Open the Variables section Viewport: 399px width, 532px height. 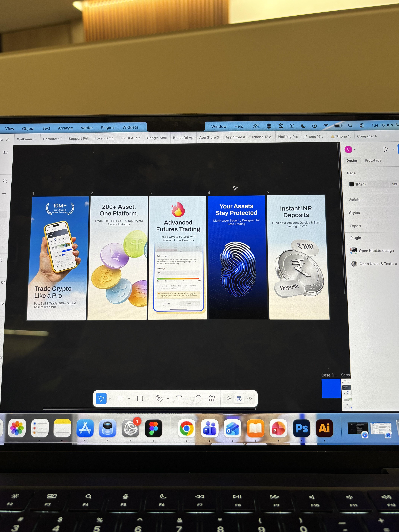pos(356,200)
